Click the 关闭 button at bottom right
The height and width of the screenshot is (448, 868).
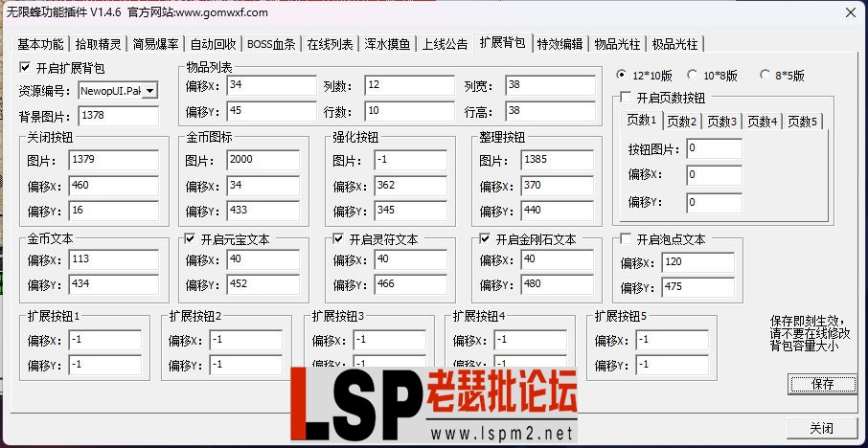pyautogui.click(x=821, y=428)
